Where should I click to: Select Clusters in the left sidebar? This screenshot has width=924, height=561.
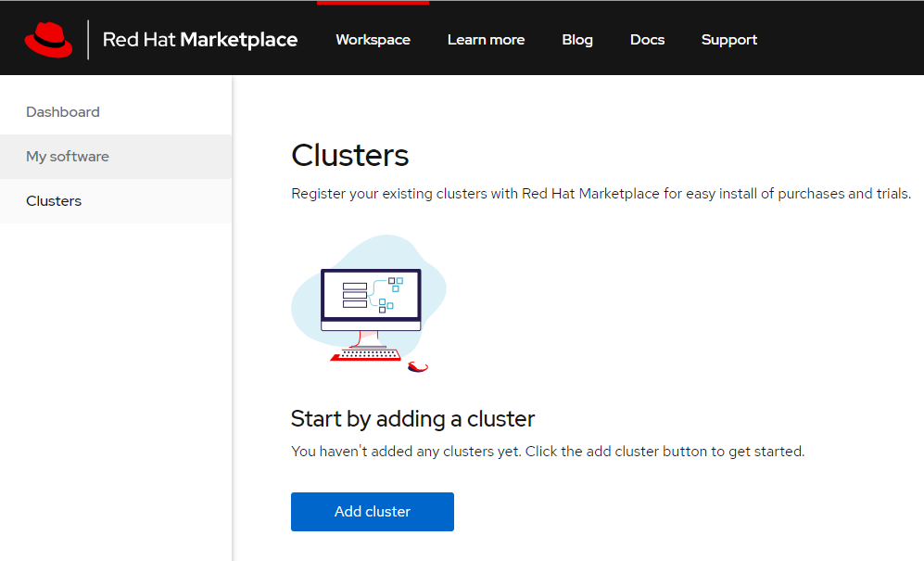point(54,201)
